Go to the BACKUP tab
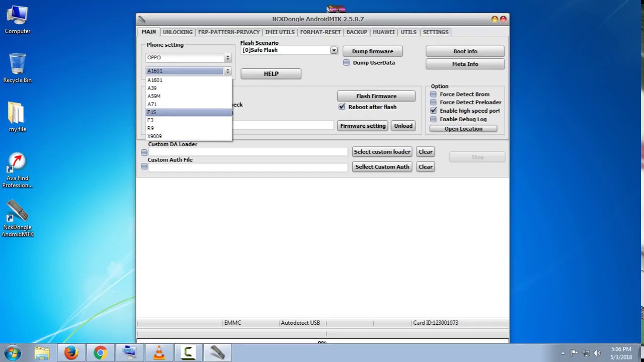This screenshot has width=644, height=362. (x=357, y=32)
